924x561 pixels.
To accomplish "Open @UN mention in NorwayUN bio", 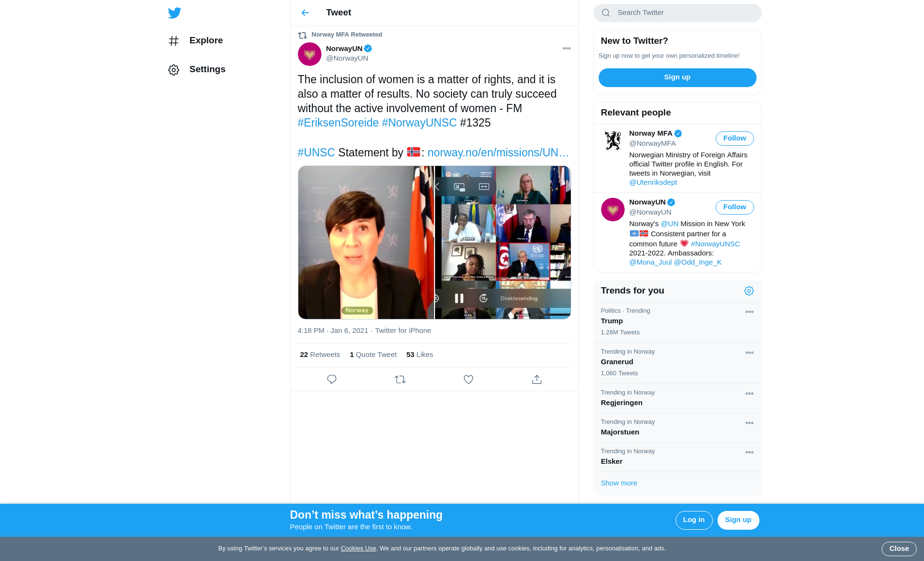I will [x=669, y=224].
